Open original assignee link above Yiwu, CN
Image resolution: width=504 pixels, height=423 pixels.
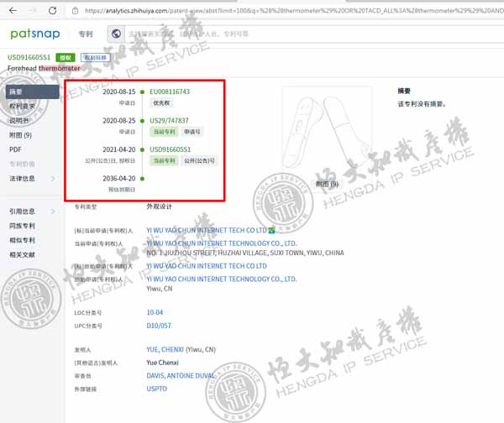222,279
